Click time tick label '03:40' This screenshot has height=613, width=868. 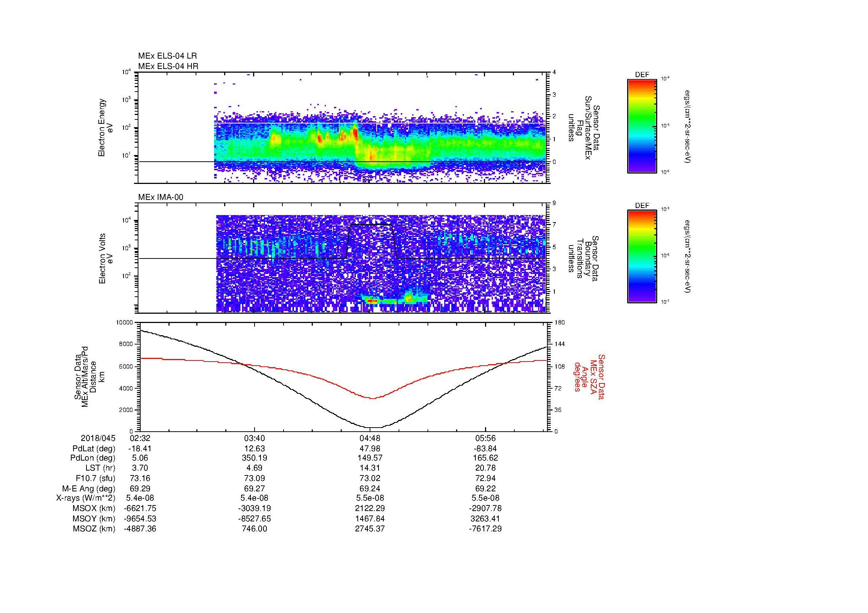click(255, 438)
